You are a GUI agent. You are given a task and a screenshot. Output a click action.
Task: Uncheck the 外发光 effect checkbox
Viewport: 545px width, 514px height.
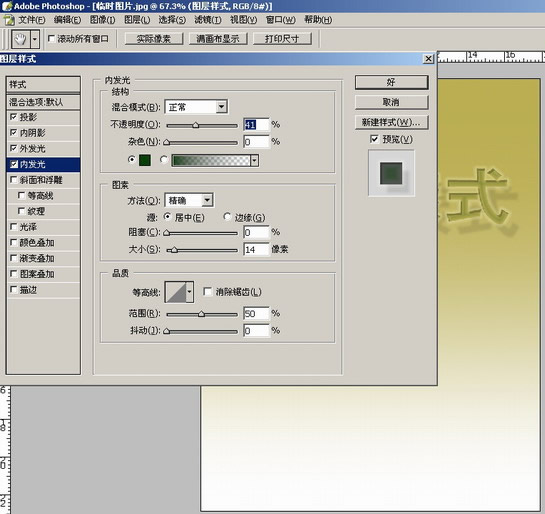tap(14, 148)
